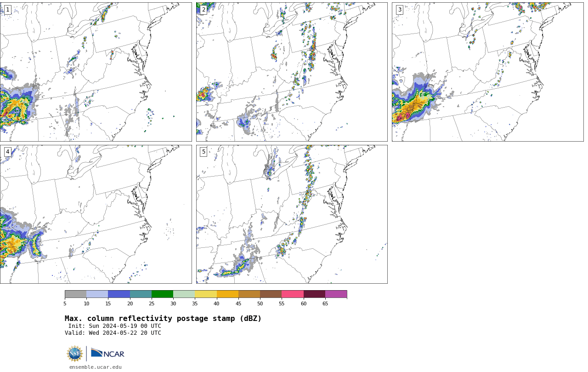Click the colorbar tick label 10
Screen dimensions: 588x372
click(86, 304)
